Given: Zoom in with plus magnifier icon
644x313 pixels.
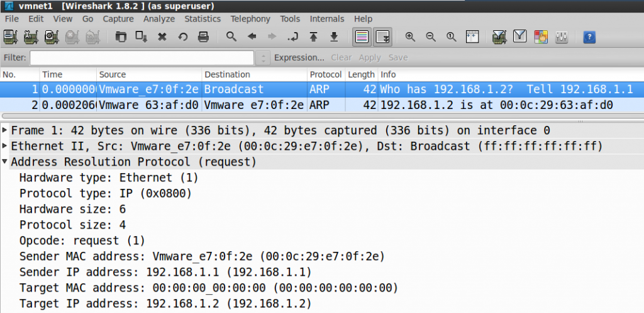Looking at the screenshot, I should point(410,37).
